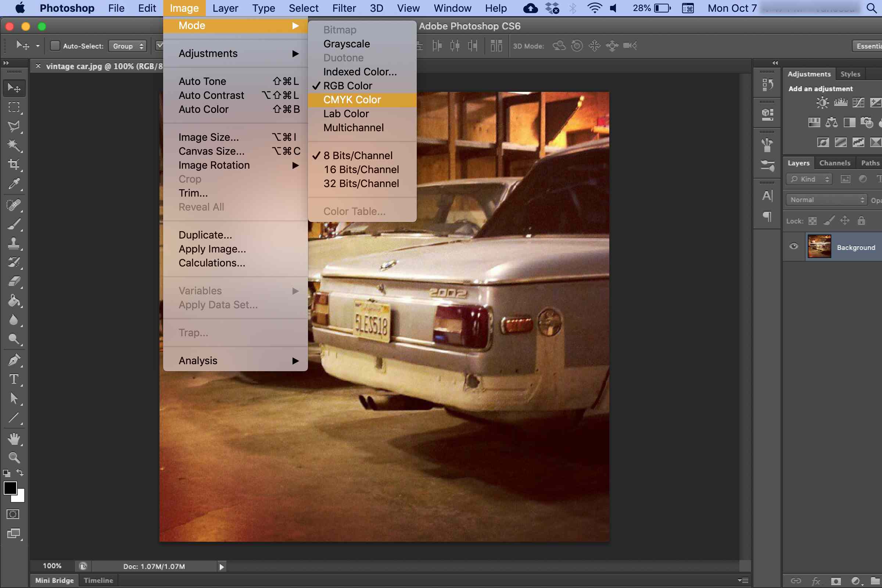
Task: Add a Curves adjustment
Action: 858,103
